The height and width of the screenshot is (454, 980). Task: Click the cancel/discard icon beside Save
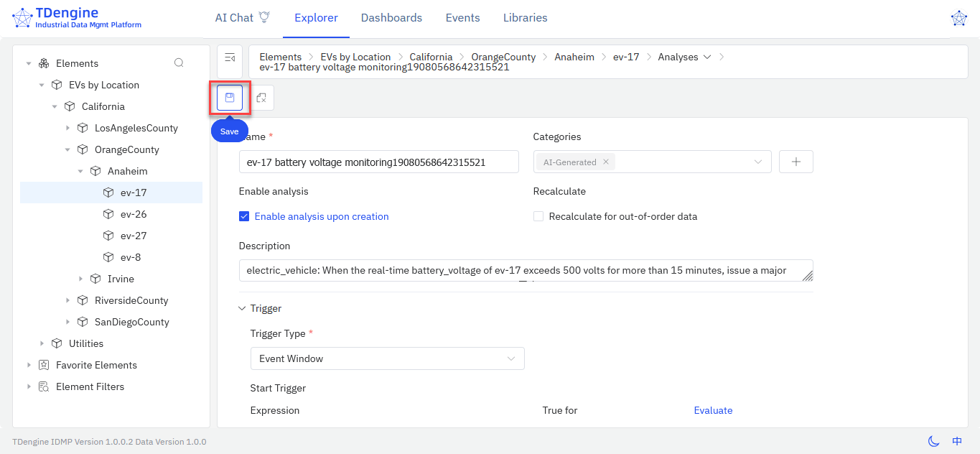click(x=261, y=98)
